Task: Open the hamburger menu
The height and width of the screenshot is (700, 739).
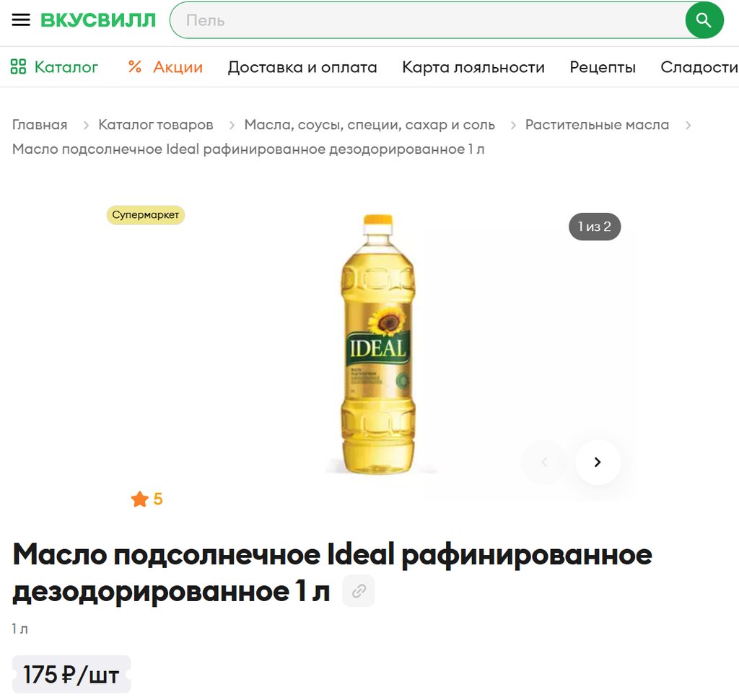Action: click(x=21, y=19)
